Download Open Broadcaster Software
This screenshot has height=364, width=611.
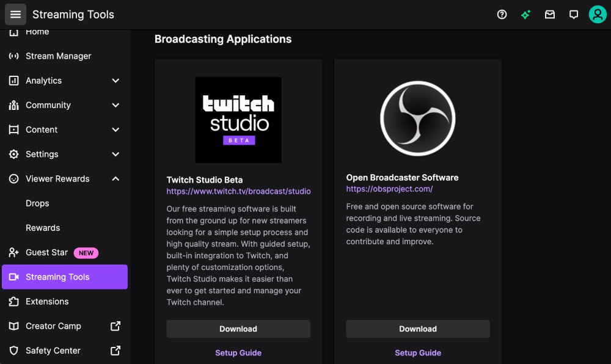tap(418, 329)
